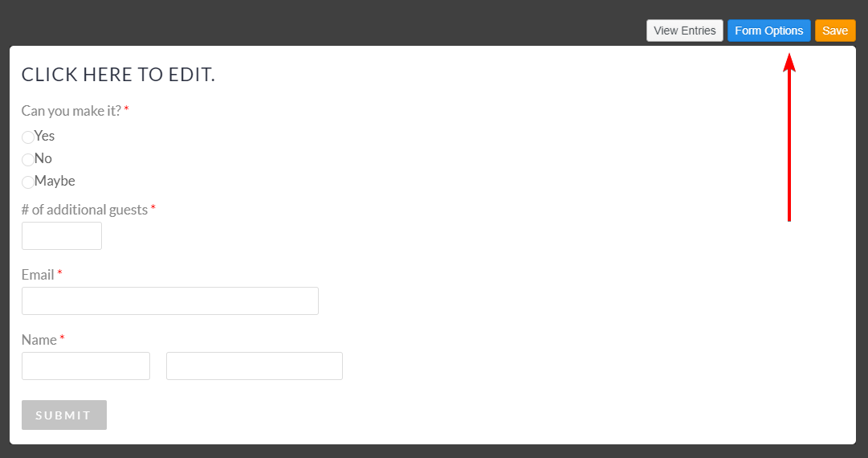The image size is (868, 458).
Task: Click the 'Maybe' option label text
Action: pyautogui.click(x=55, y=181)
